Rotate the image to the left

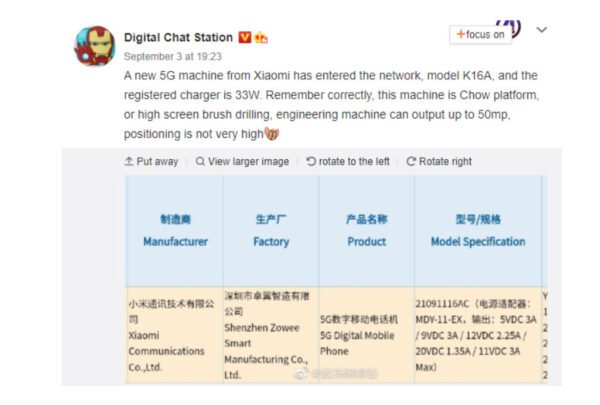(347, 161)
